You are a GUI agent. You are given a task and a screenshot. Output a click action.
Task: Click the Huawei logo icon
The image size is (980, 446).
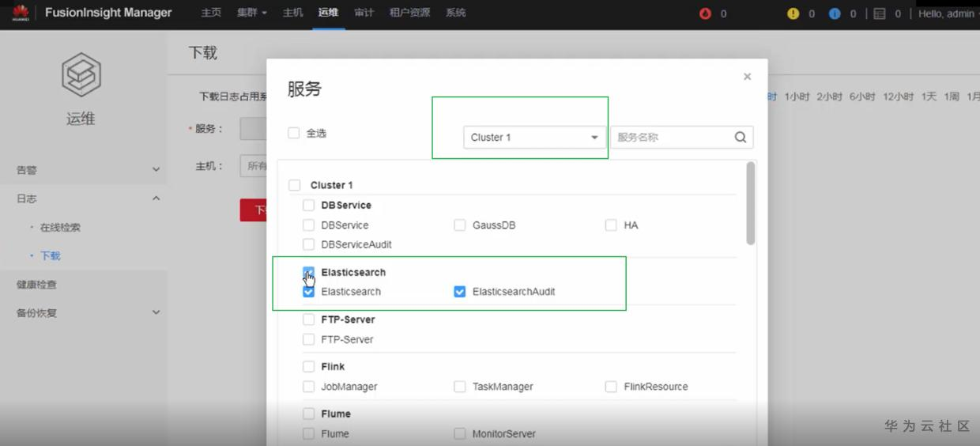[21, 13]
